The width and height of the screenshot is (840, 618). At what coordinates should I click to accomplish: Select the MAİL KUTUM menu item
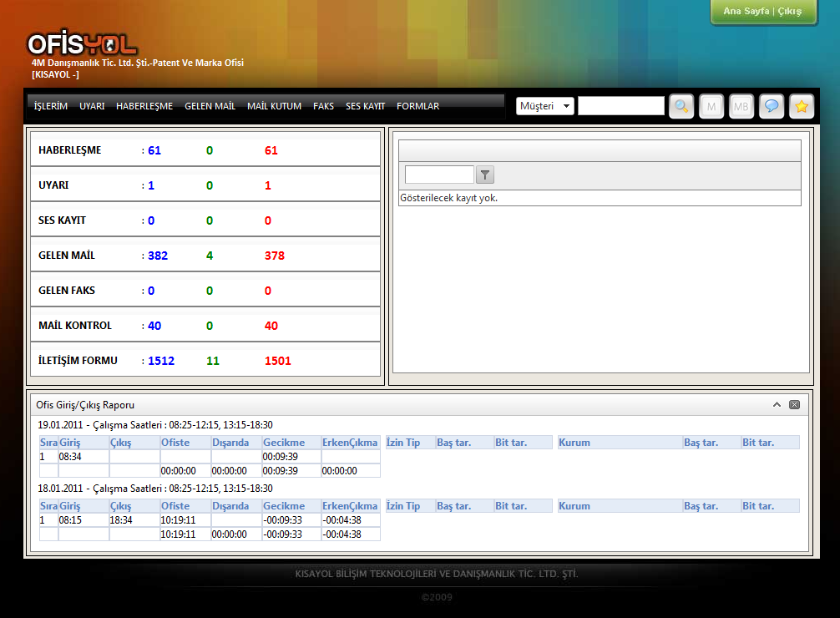point(274,106)
